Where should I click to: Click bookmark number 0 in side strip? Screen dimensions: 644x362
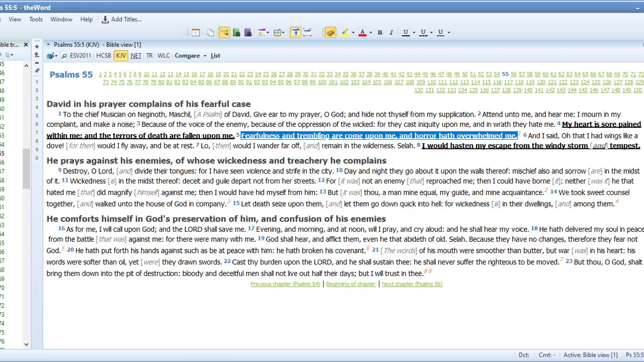point(36,158)
